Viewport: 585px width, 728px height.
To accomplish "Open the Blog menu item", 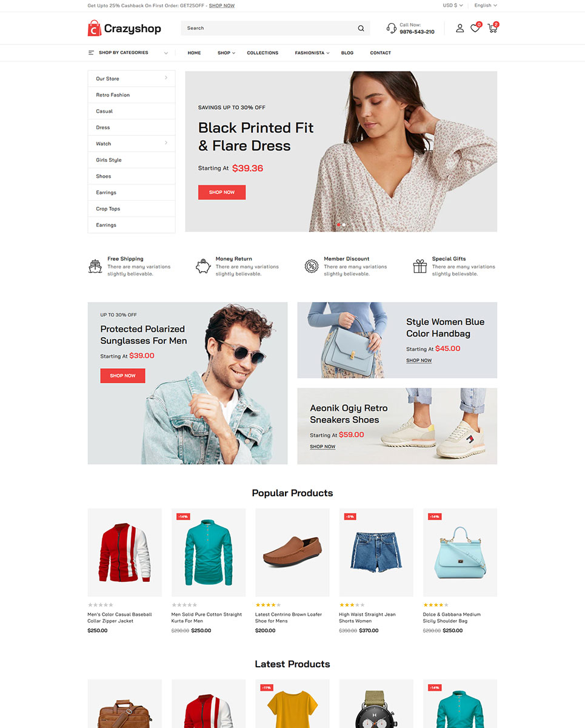I will [347, 53].
